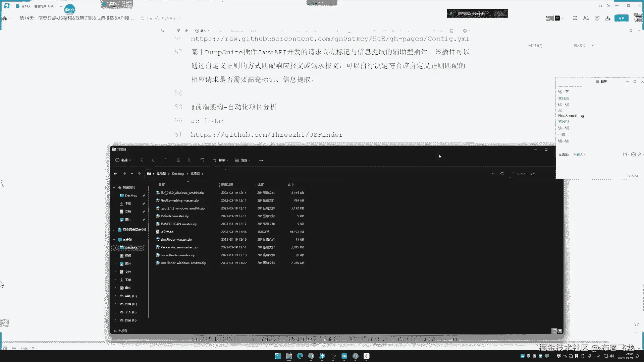The height and width of the screenshot is (362, 644).
Task: Click the Explorer search input field
Action: 532,174
